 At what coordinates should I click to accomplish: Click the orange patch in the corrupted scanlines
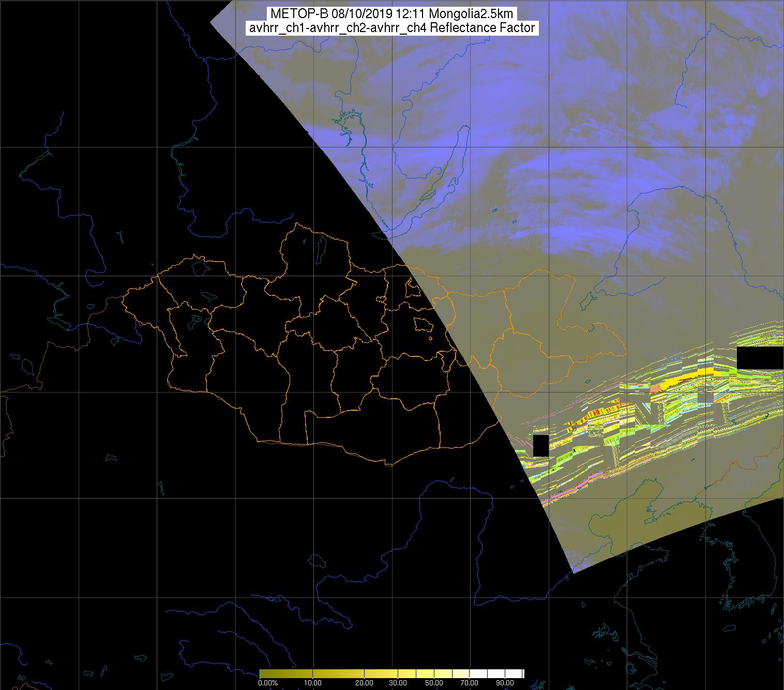[656, 388]
